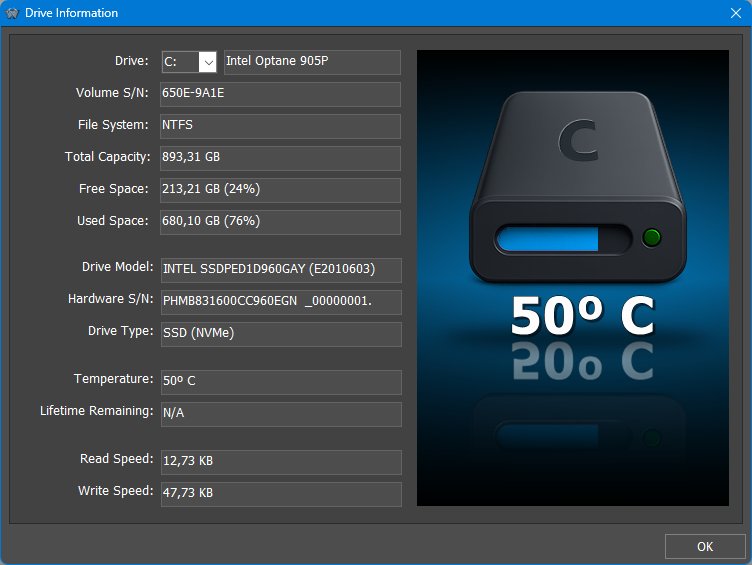Click the Intel Optane 905P name field
The height and width of the screenshot is (565, 752).
[x=312, y=62]
